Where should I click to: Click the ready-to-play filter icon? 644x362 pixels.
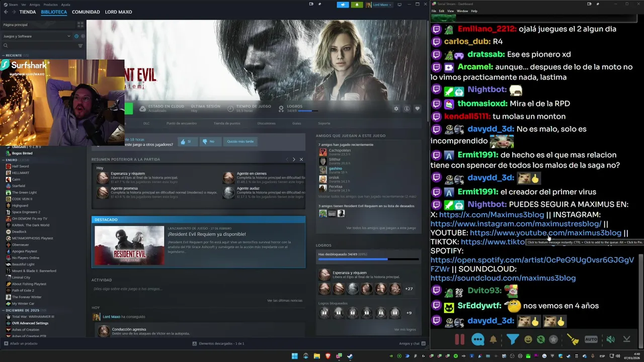click(83, 36)
